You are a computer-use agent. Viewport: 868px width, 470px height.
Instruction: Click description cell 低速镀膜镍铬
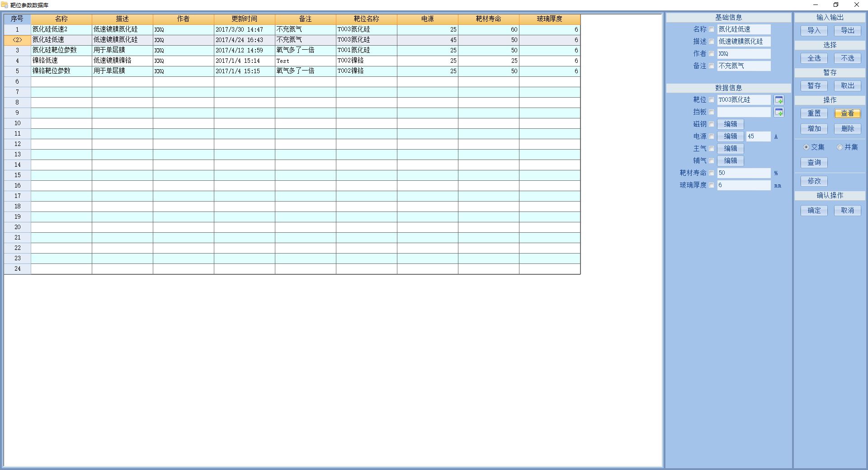[123, 61]
